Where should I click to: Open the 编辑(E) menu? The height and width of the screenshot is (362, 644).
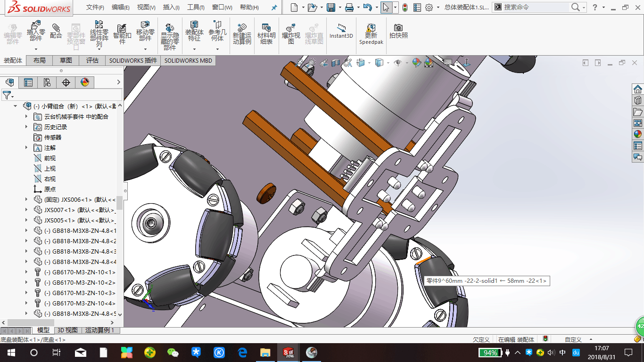(x=121, y=8)
